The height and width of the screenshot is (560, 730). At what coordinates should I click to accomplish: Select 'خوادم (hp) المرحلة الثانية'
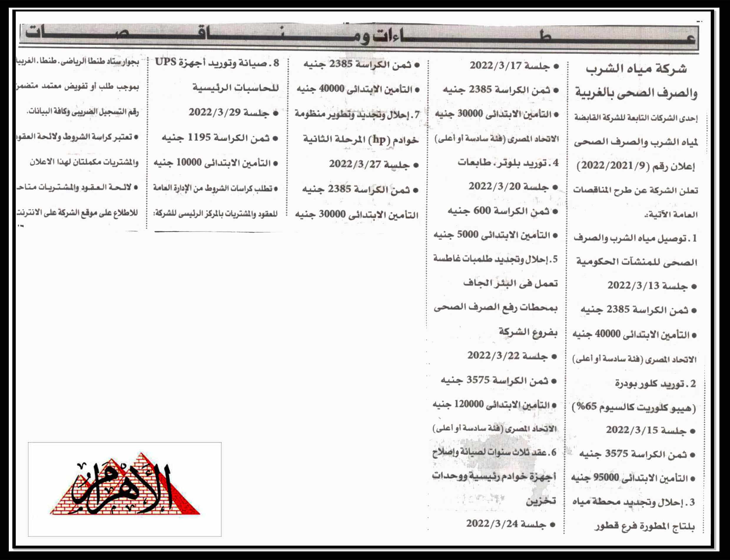[361, 140]
